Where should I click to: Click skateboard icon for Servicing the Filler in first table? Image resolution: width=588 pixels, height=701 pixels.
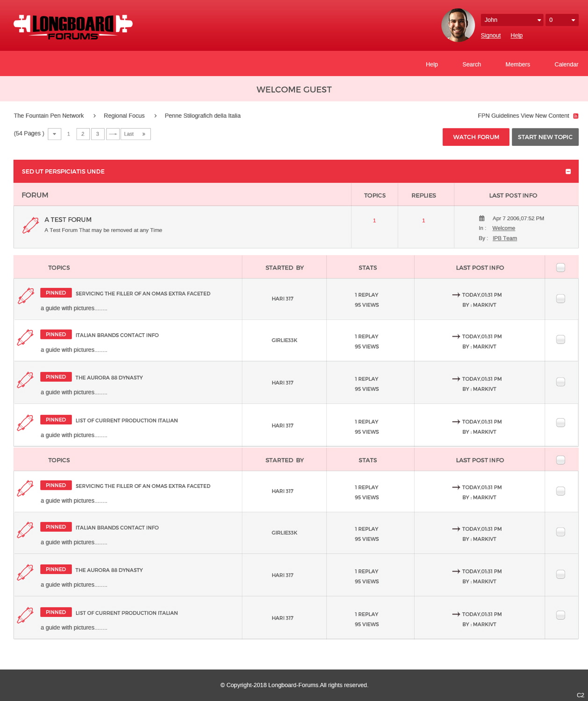point(25,296)
